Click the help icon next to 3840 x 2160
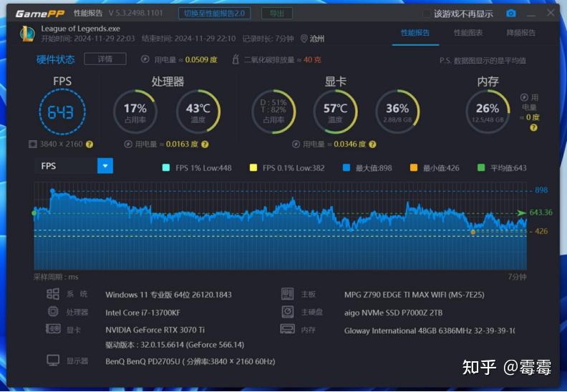 click(89, 144)
